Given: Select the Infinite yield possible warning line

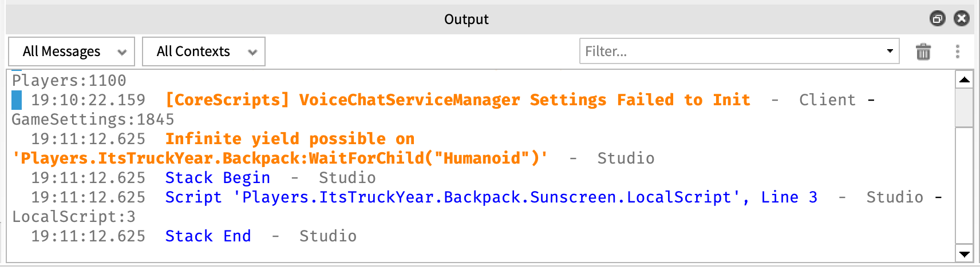Looking at the screenshot, I should [280, 149].
